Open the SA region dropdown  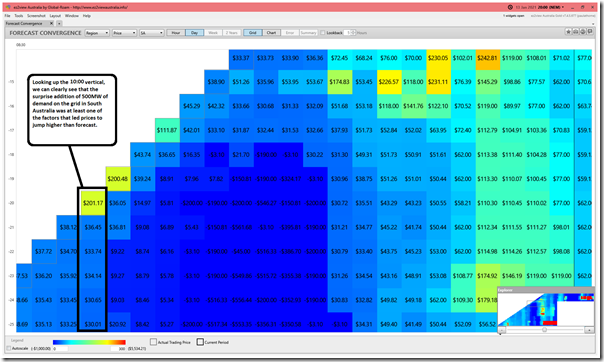tap(152, 33)
